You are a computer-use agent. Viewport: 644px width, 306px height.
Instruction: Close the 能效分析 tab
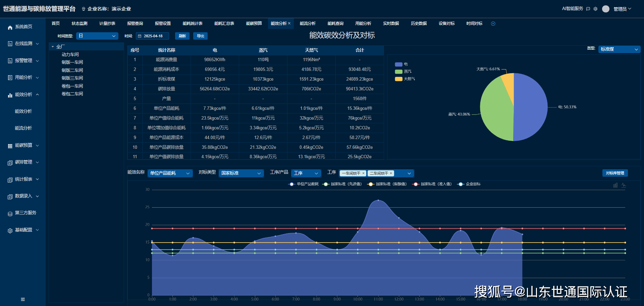coord(289,24)
